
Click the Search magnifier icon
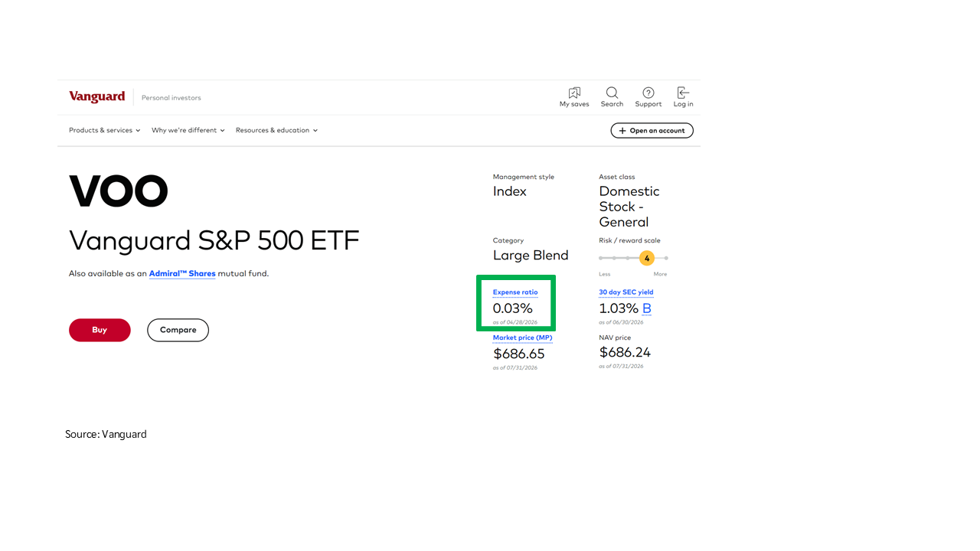point(612,93)
